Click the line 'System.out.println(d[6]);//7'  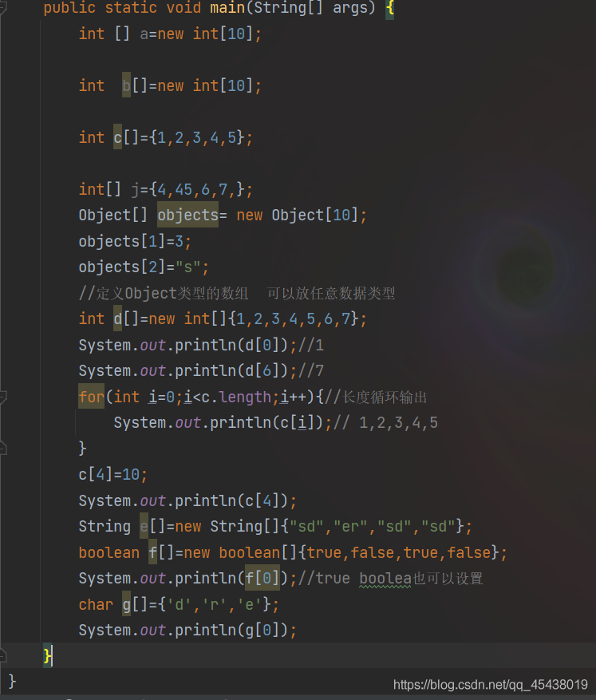click(201, 371)
